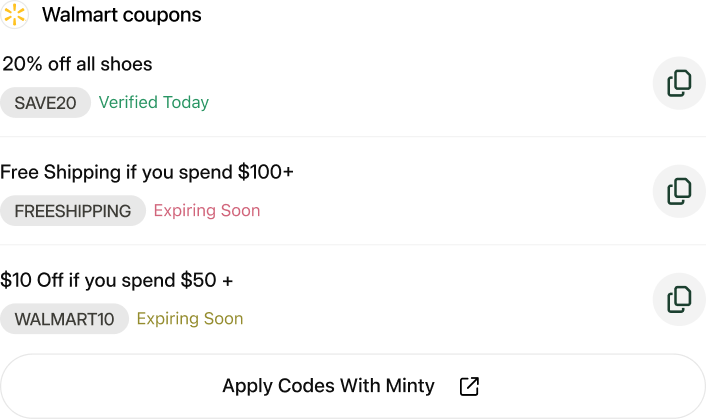
Task: Select the WALMART10 code chip
Action: click(x=64, y=319)
